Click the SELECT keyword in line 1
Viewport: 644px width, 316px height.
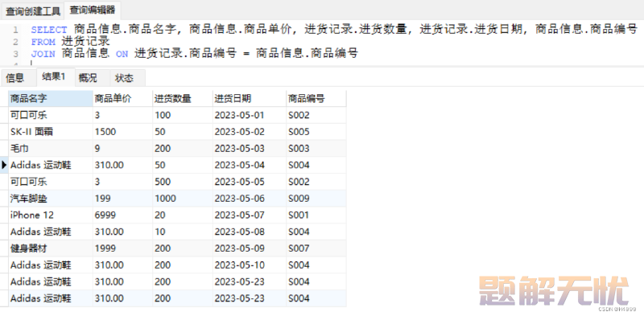pos(49,30)
